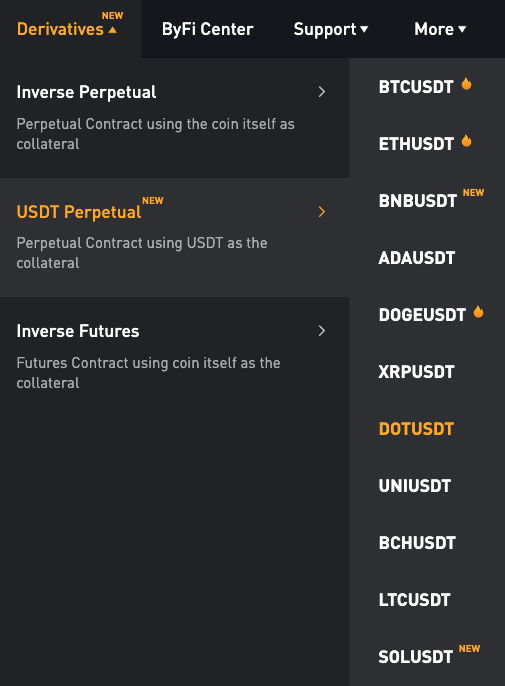
Task: Open the XRPUSDT trading pair
Action: coord(416,372)
